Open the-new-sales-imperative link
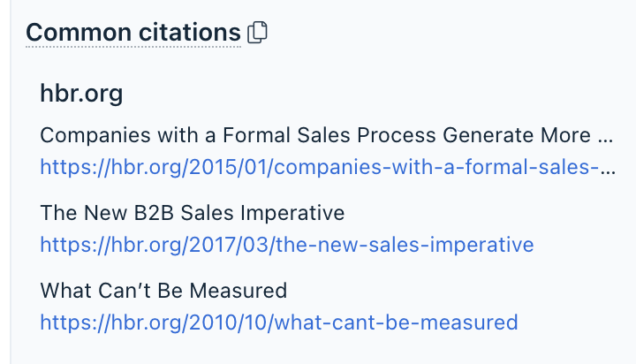Image resolution: width=636 pixels, height=364 pixels. click(287, 244)
